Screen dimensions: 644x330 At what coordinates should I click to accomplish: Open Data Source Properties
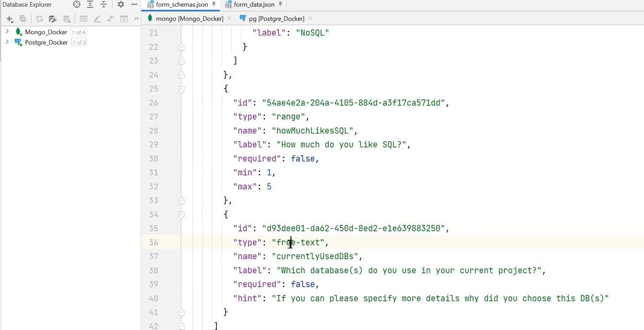click(52, 19)
